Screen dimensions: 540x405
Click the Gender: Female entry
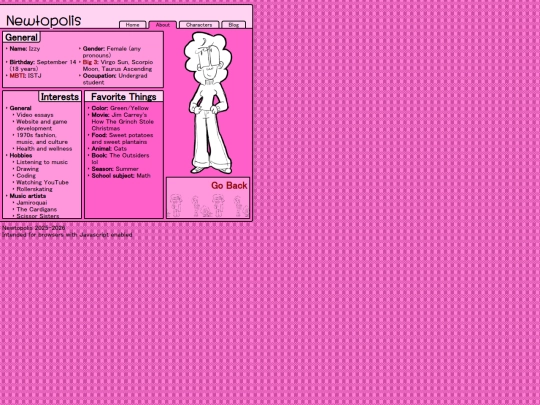pyautogui.click(x=112, y=52)
